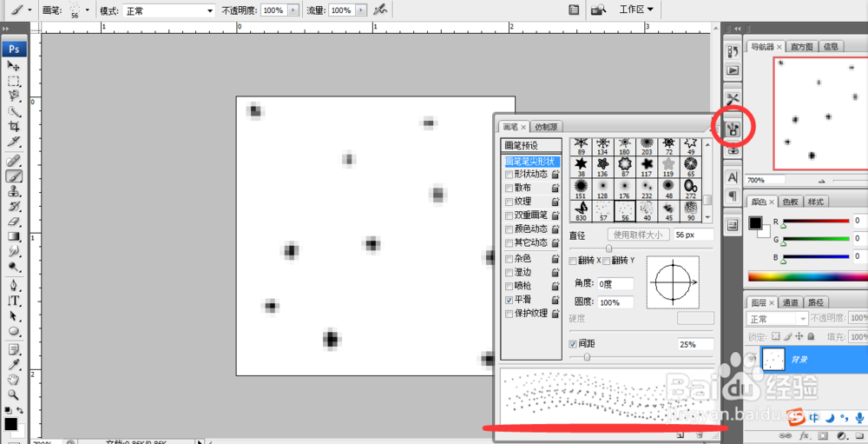Image resolution: width=868 pixels, height=444 pixels.
Task: Expand the 不透明度 slider arrow
Action: (x=293, y=10)
